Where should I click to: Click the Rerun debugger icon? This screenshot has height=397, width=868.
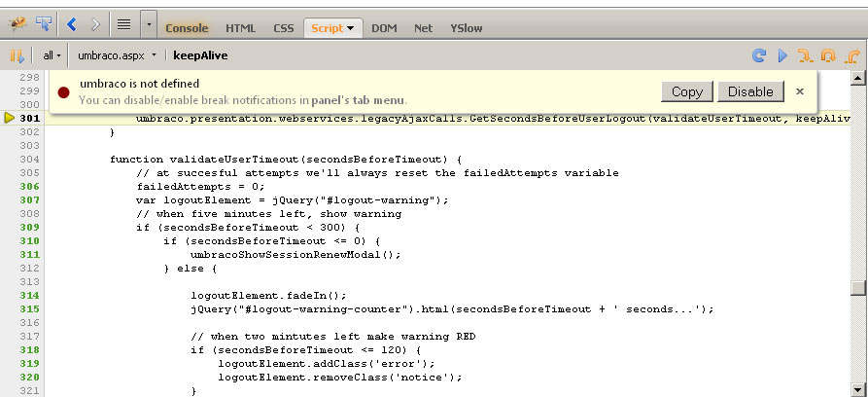(x=760, y=55)
